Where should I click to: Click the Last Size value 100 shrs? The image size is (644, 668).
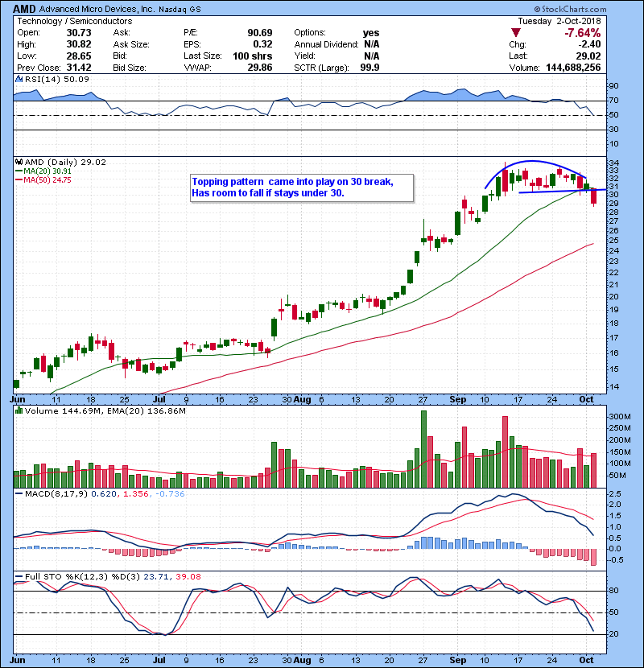[252, 56]
